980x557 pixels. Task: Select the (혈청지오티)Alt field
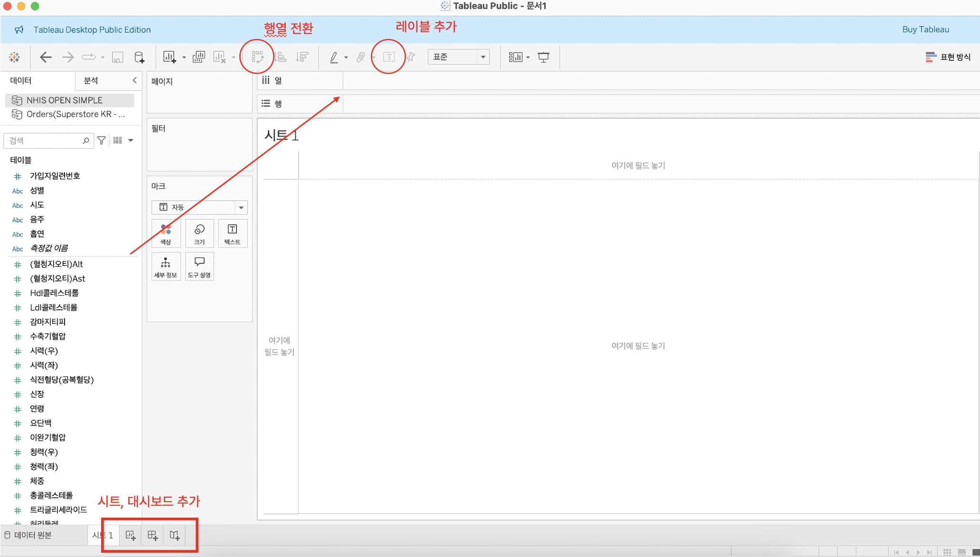coord(57,264)
